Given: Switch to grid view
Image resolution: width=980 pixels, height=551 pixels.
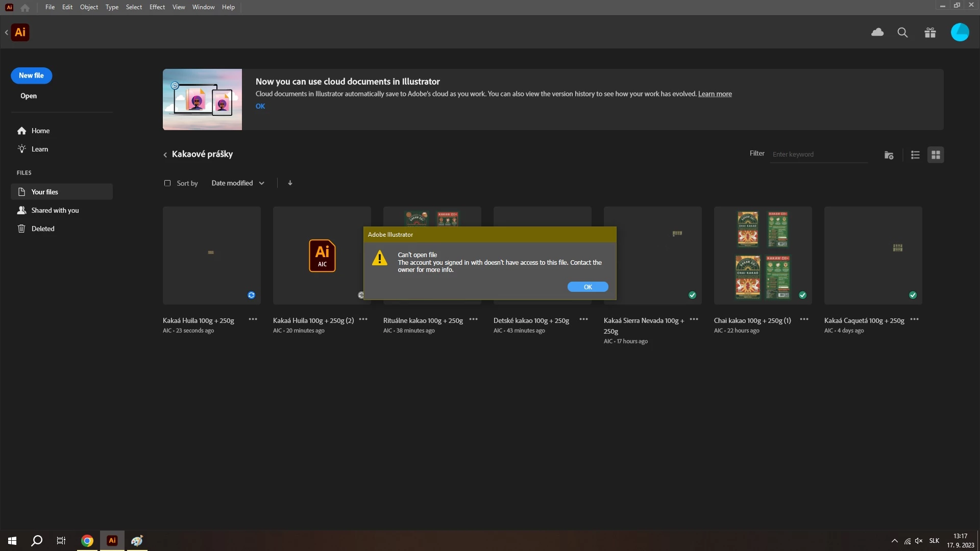Looking at the screenshot, I should [936, 155].
